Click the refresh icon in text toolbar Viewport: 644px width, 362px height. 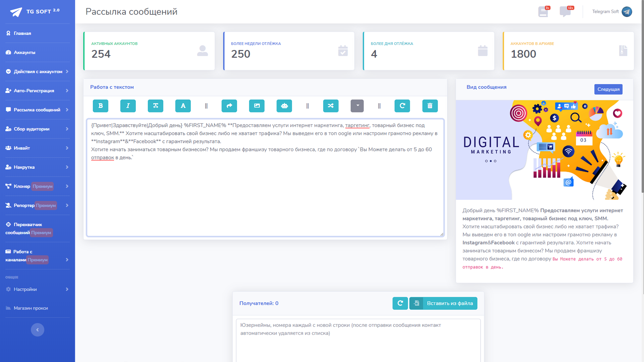coord(402,106)
